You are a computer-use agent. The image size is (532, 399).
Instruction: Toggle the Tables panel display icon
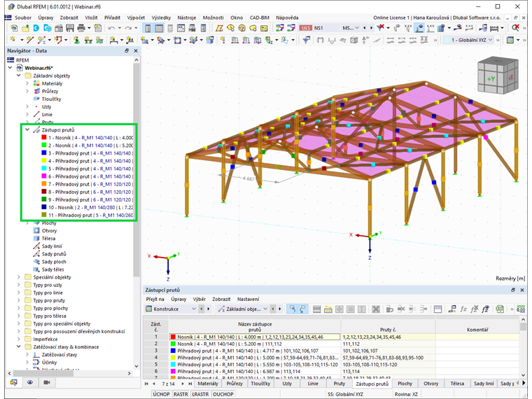click(159, 28)
